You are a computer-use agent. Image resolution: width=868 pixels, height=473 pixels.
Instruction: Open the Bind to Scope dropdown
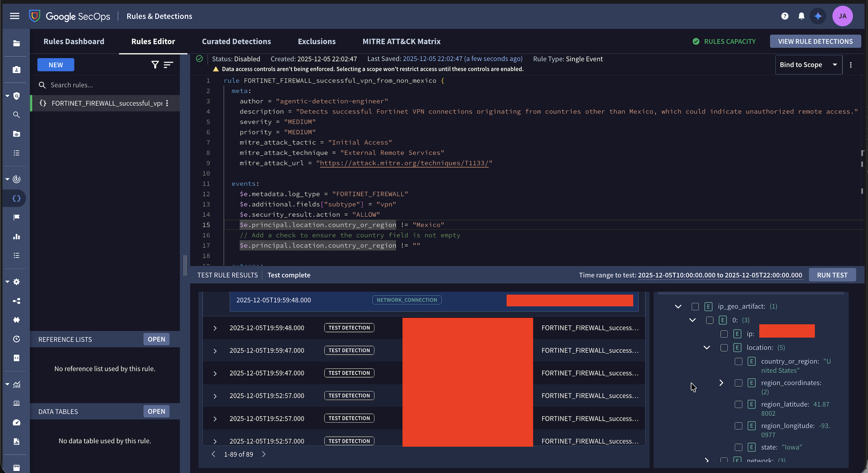click(x=808, y=64)
